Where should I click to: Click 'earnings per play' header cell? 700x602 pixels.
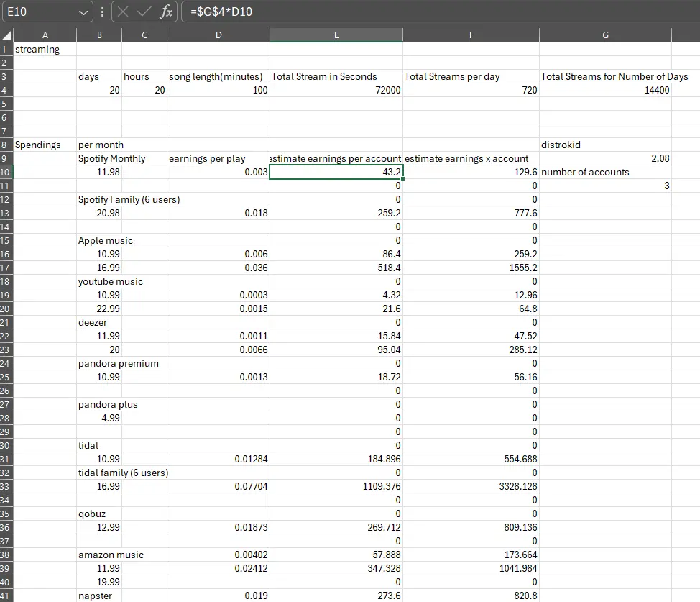click(218, 159)
